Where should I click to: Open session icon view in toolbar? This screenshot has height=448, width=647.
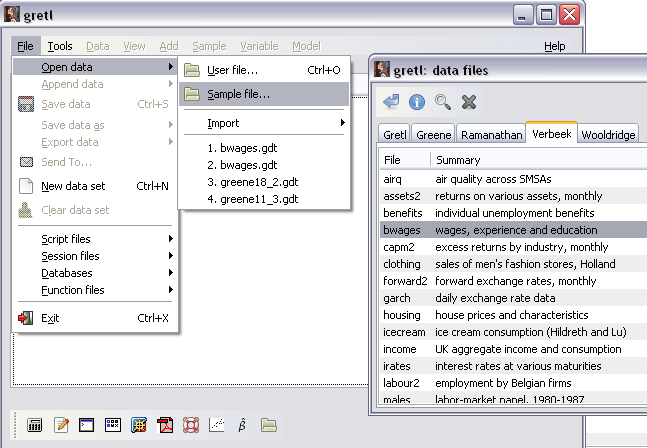(x=113, y=425)
